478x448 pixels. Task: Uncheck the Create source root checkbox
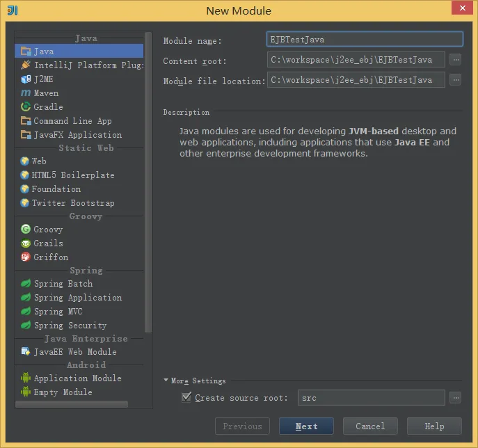click(x=186, y=397)
